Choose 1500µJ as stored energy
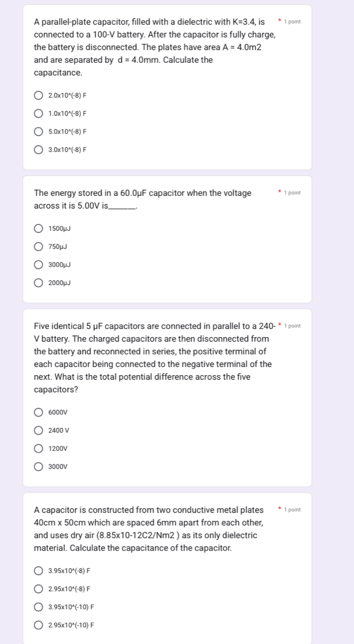The height and width of the screenshot is (644, 354). coord(39,229)
